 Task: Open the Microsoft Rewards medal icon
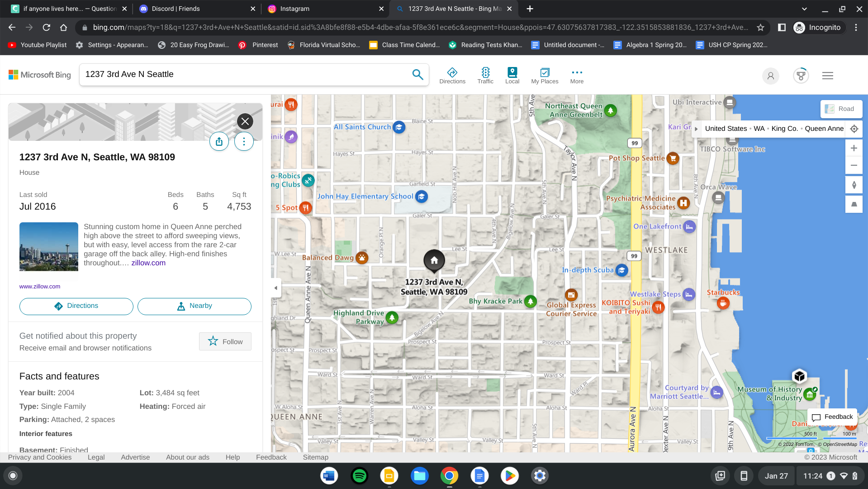point(801,76)
